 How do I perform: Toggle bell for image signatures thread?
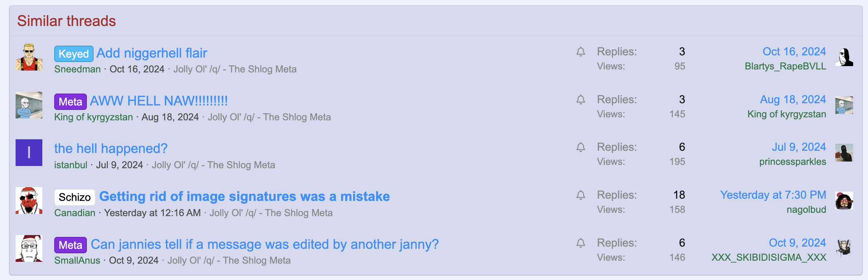click(581, 195)
